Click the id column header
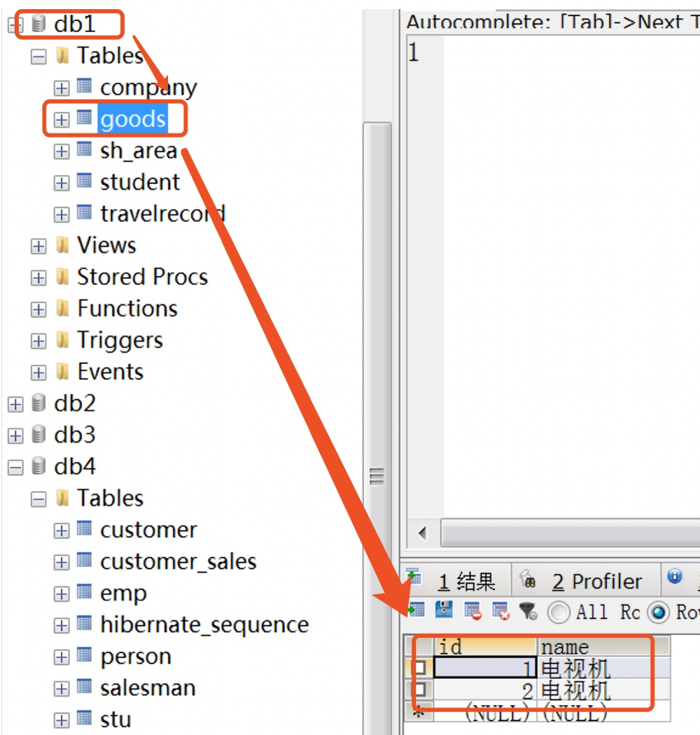Screen dimensions: 700x735 coord(485,647)
